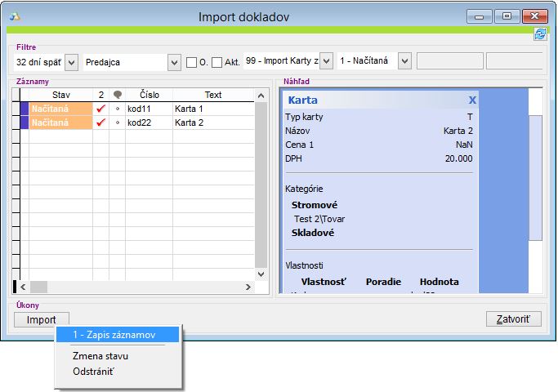Viewport: 558px width, 392px height.
Task: Click the application logo in title bar
Action: [x=16, y=16]
